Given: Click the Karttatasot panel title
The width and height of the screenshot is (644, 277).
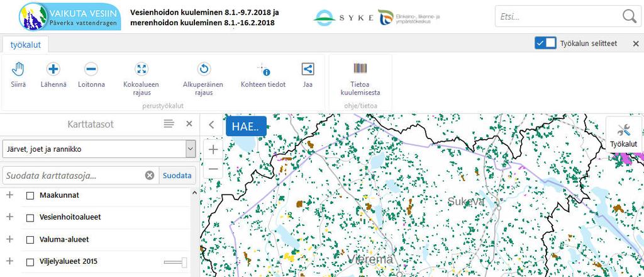Looking at the screenshot, I should pos(91,124).
